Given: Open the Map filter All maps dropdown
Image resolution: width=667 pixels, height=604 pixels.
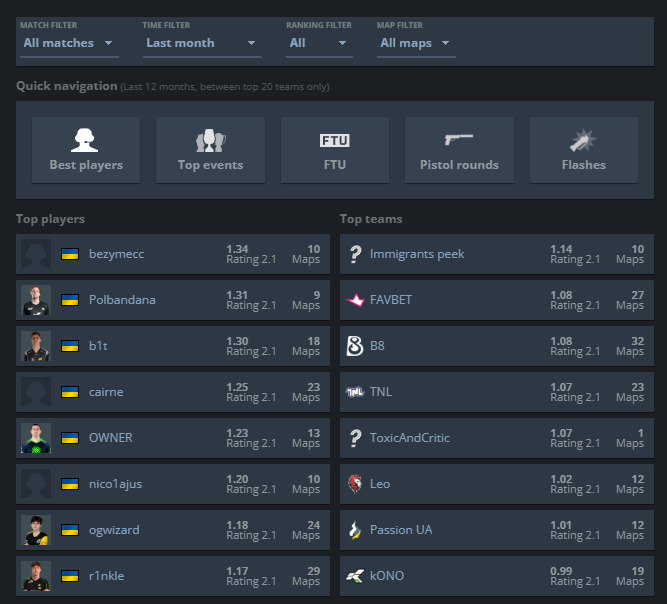Looking at the screenshot, I should pos(416,43).
